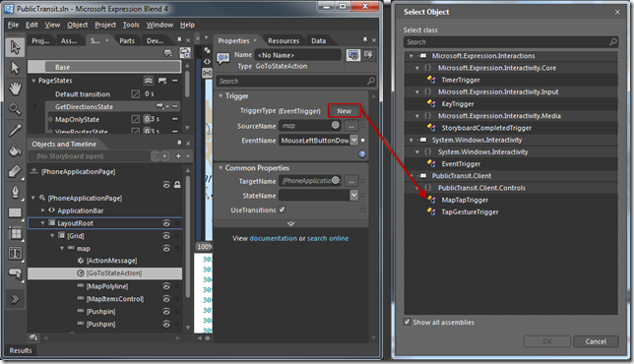
Task: Select the Direct Selection tool
Action: (x=15, y=68)
